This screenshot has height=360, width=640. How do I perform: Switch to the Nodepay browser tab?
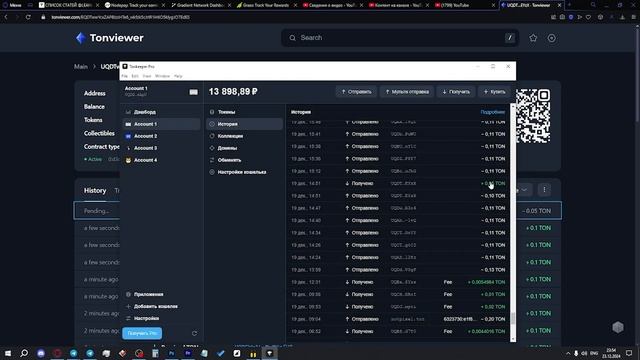click(x=132, y=5)
